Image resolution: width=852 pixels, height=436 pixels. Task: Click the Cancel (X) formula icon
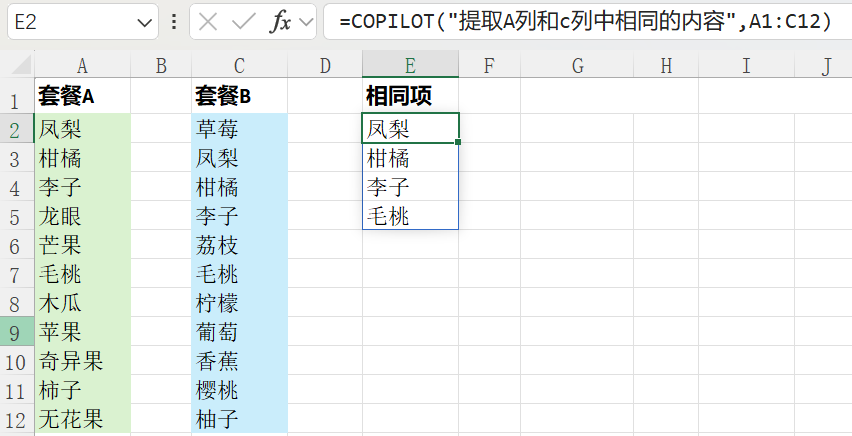click(x=208, y=21)
